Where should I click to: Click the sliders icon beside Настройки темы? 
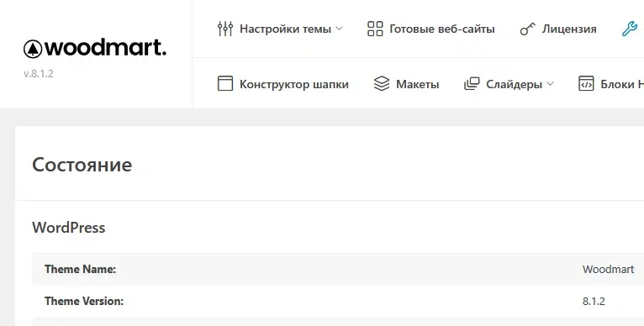pos(225,29)
